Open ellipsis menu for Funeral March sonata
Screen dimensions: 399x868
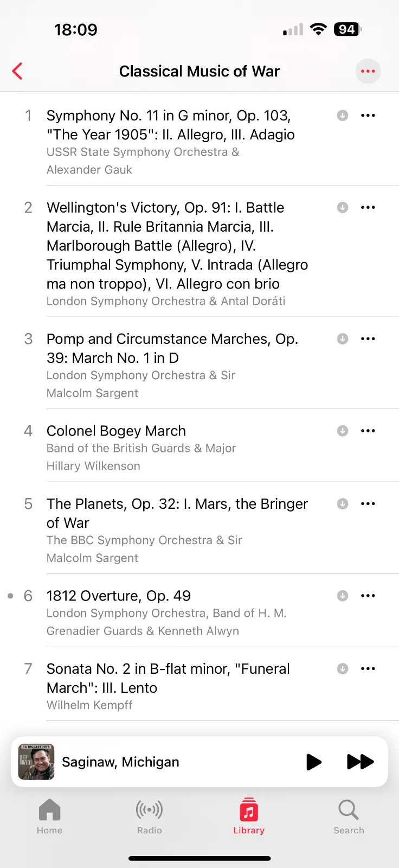[x=368, y=669]
